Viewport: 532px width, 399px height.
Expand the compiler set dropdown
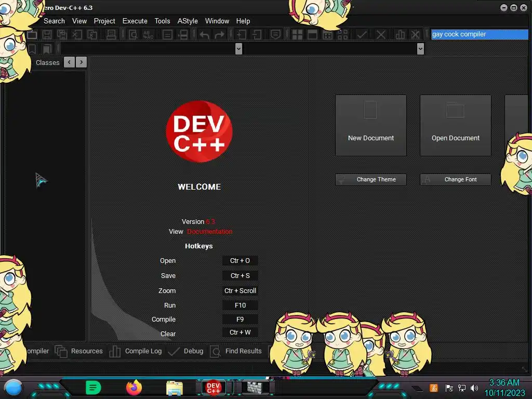click(x=480, y=34)
